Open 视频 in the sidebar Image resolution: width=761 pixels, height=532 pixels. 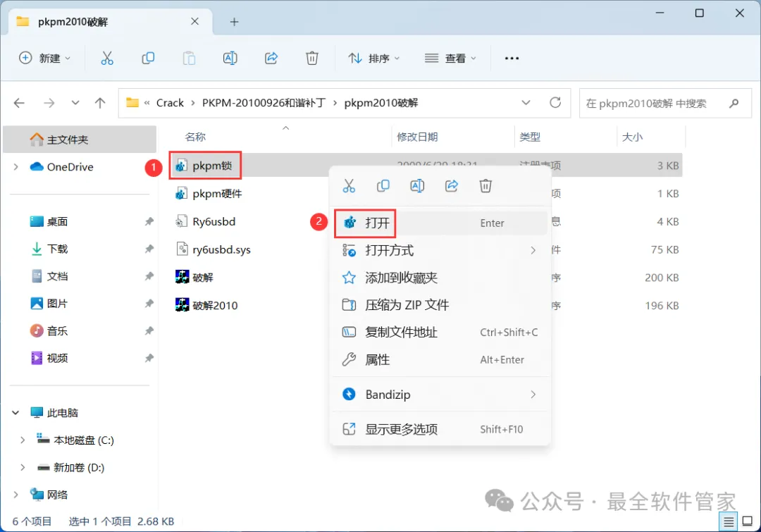[57, 358]
